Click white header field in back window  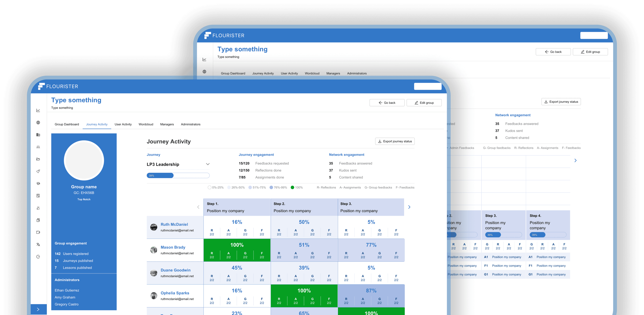tap(594, 35)
